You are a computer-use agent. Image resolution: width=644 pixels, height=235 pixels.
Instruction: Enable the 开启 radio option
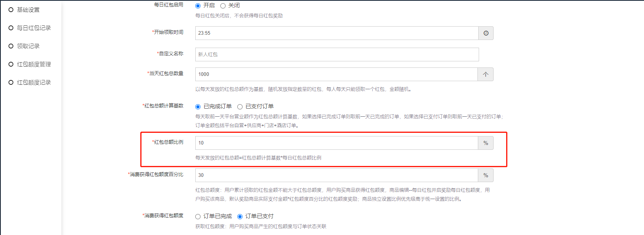198,6
